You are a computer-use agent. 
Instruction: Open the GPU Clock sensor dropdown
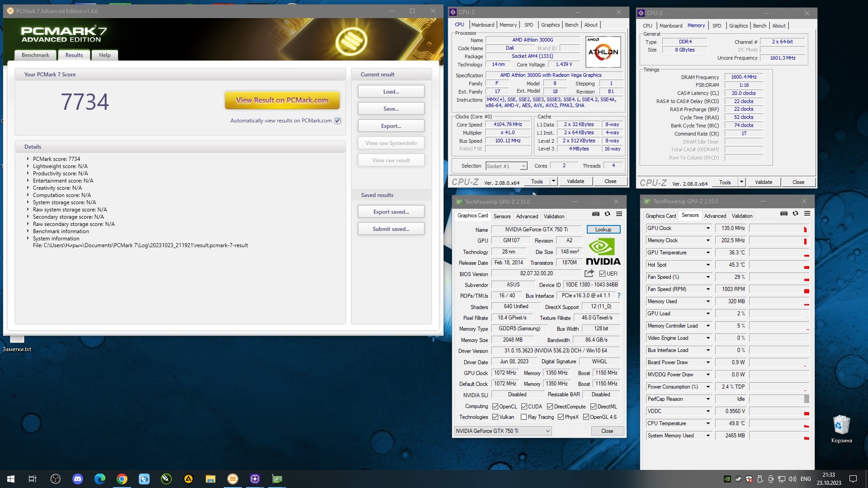[x=708, y=228]
